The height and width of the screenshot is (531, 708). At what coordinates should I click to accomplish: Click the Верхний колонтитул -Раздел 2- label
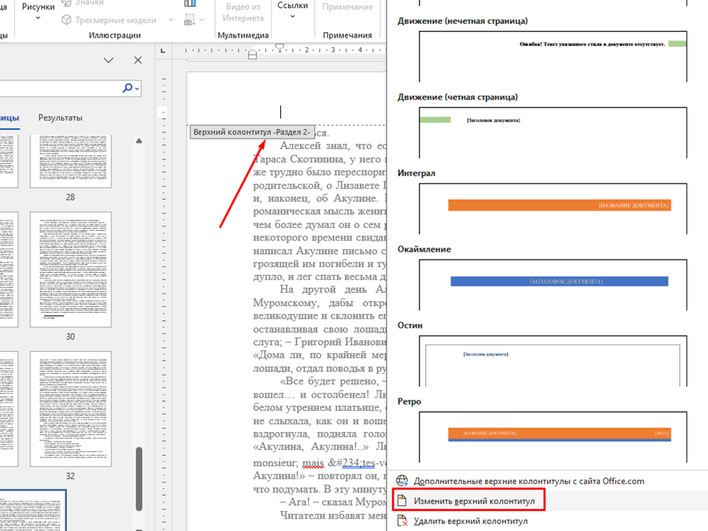252,132
